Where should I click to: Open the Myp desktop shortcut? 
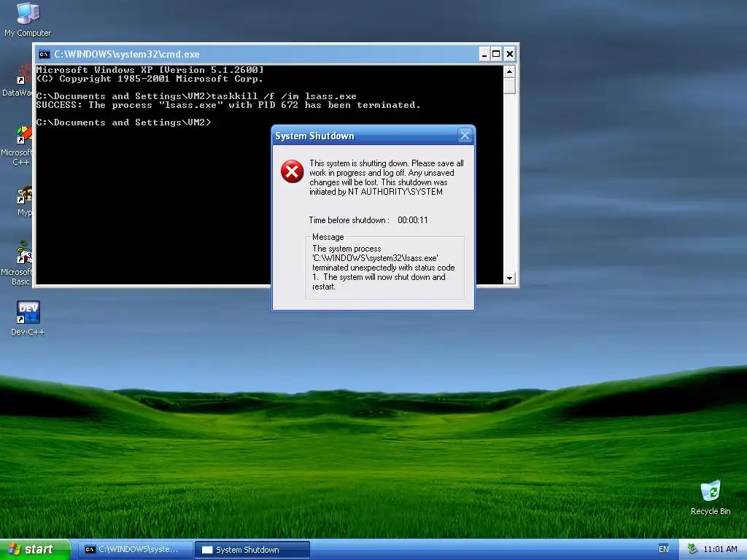pyautogui.click(x=24, y=201)
